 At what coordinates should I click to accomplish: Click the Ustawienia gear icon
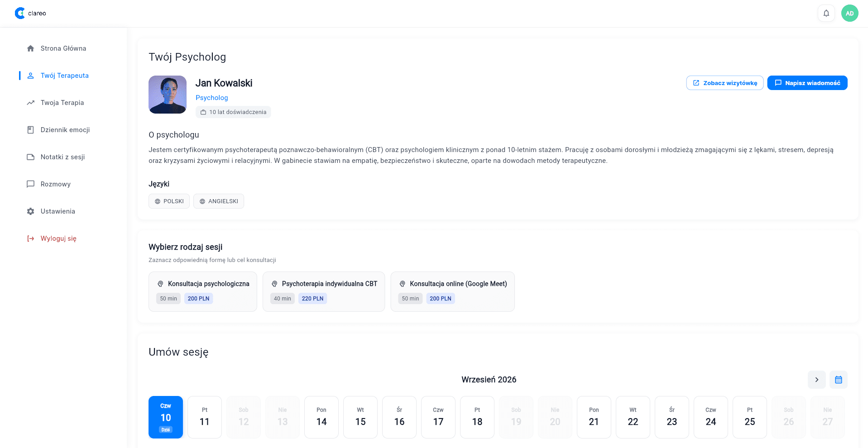30,211
